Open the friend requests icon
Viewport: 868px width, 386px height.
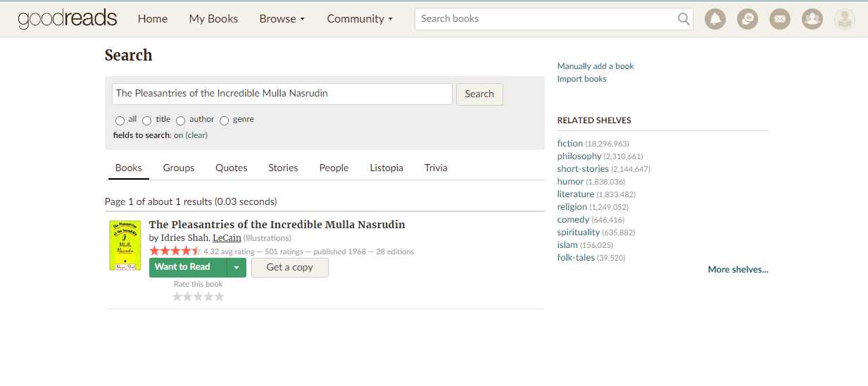[812, 19]
